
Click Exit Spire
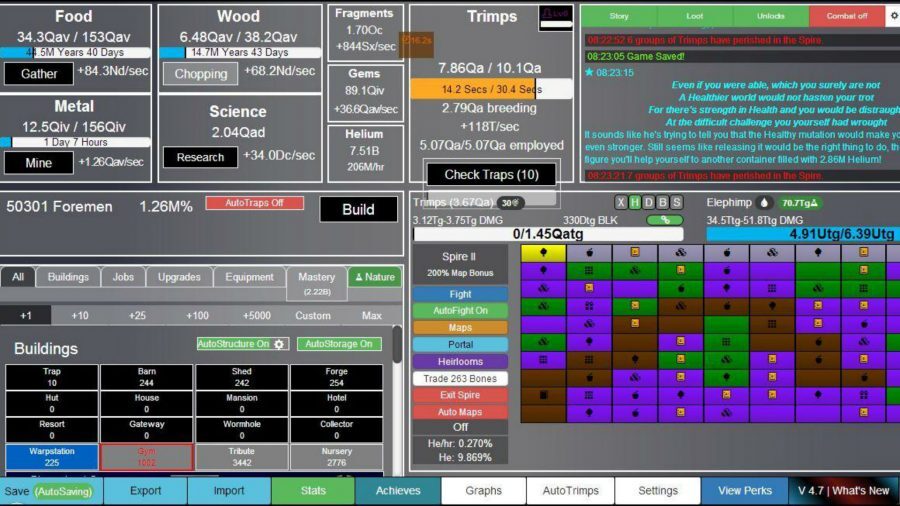(x=460, y=395)
